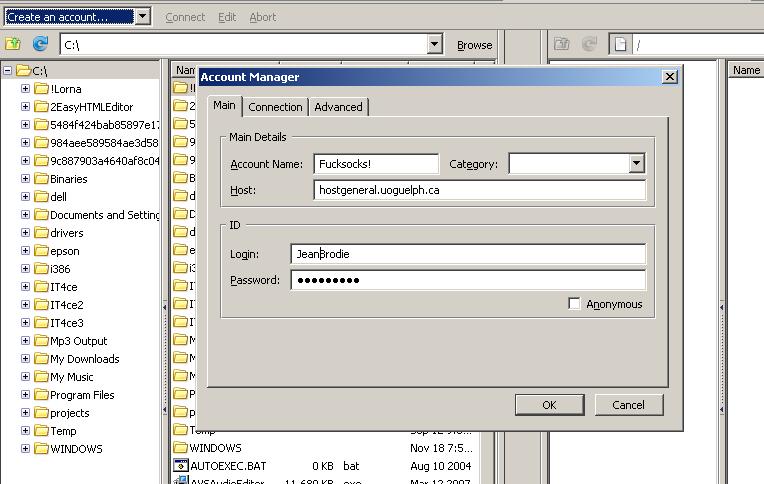This screenshot has height=484, width=764.
Task: Click the remote pane parent folder icon
Action: tap(562, 44)
